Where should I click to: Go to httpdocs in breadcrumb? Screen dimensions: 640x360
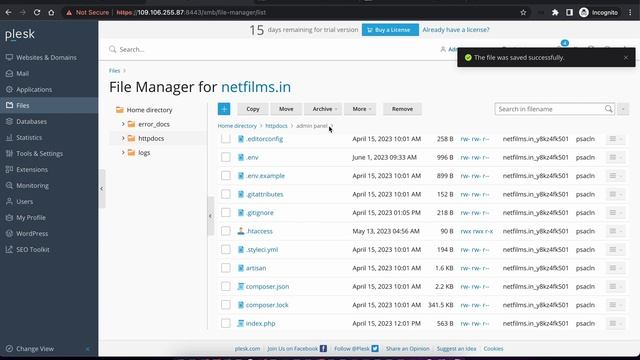click(x=276, y=126)
